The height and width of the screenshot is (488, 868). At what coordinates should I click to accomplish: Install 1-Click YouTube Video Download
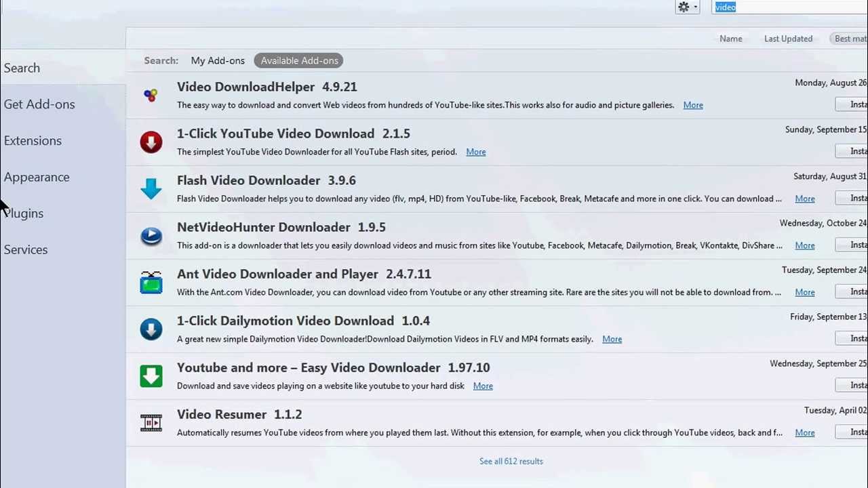(x=852, y=151)
